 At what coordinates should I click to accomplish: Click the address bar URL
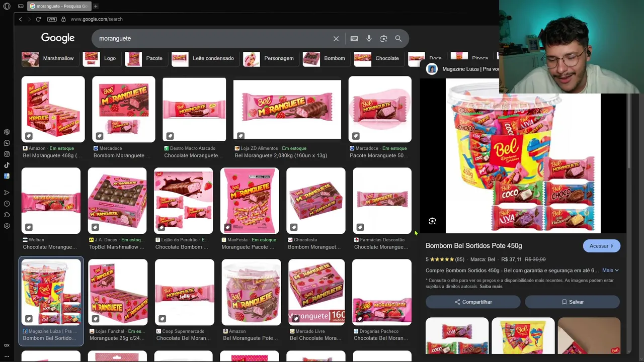tap(96, 19)
